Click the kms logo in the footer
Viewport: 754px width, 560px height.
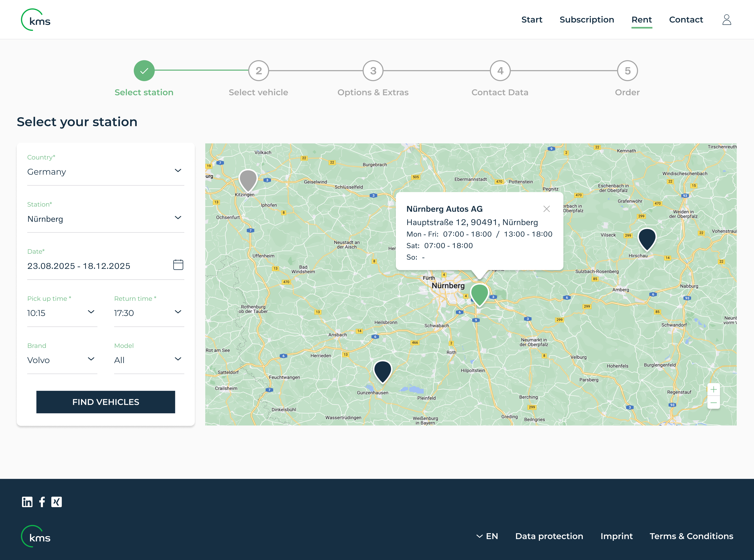click(x=36, y=536)
